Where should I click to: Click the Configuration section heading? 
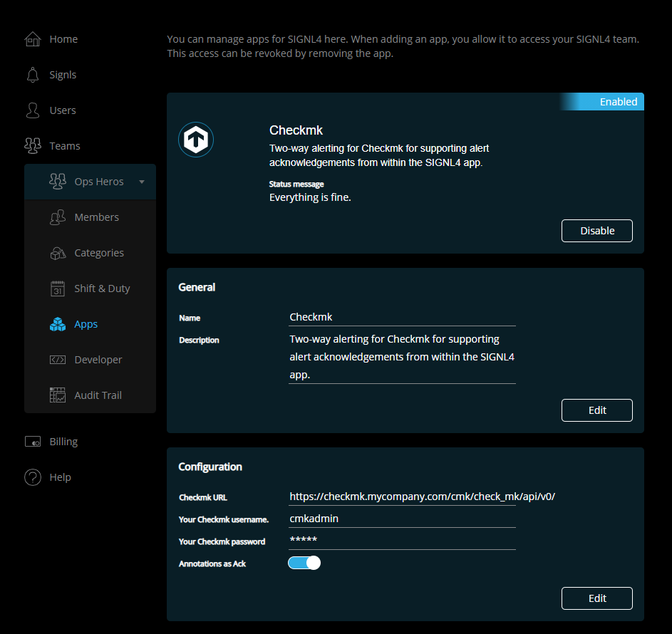(210, 467)
